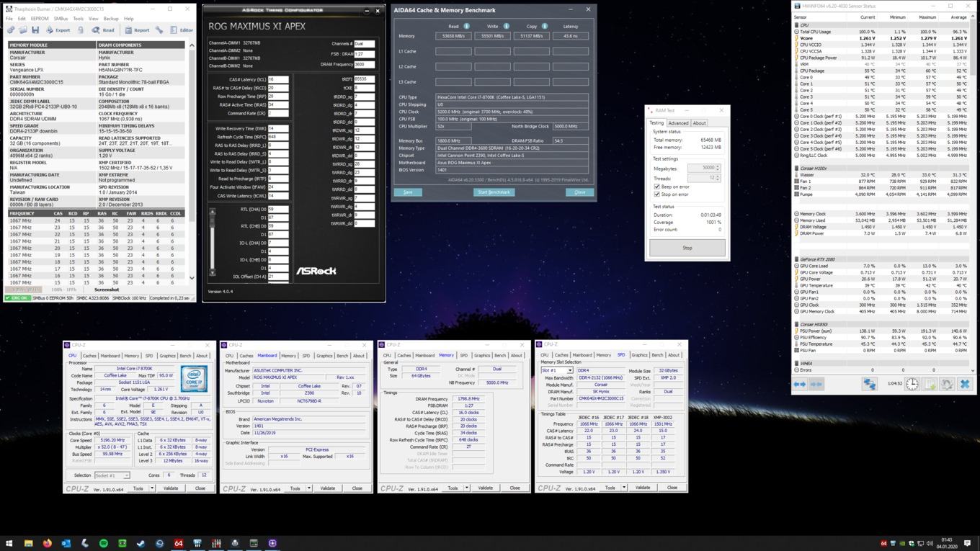Click the Close button in AIDA64 benchmark
The width and height of the screenshot is (980, 551).
click(x=579, y=192)
